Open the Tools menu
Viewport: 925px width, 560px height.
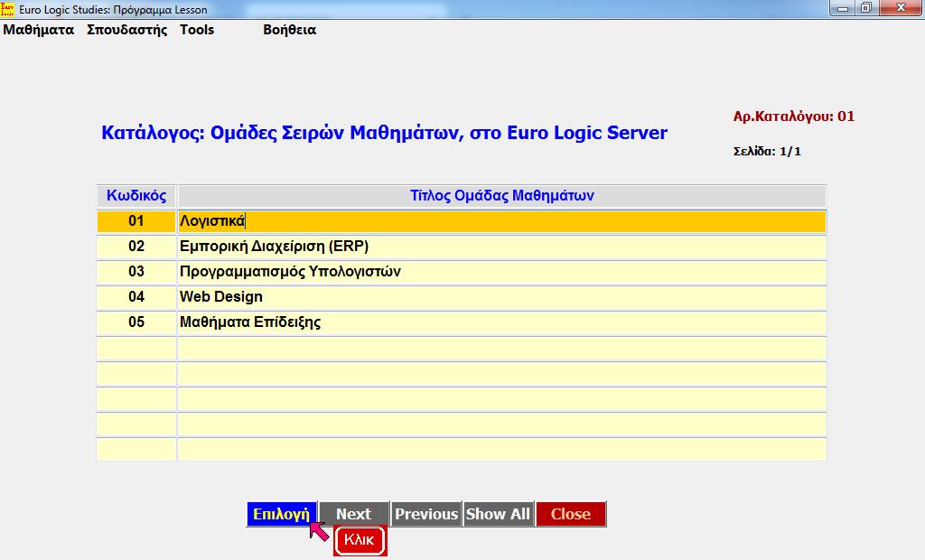(x=197, y=30)
